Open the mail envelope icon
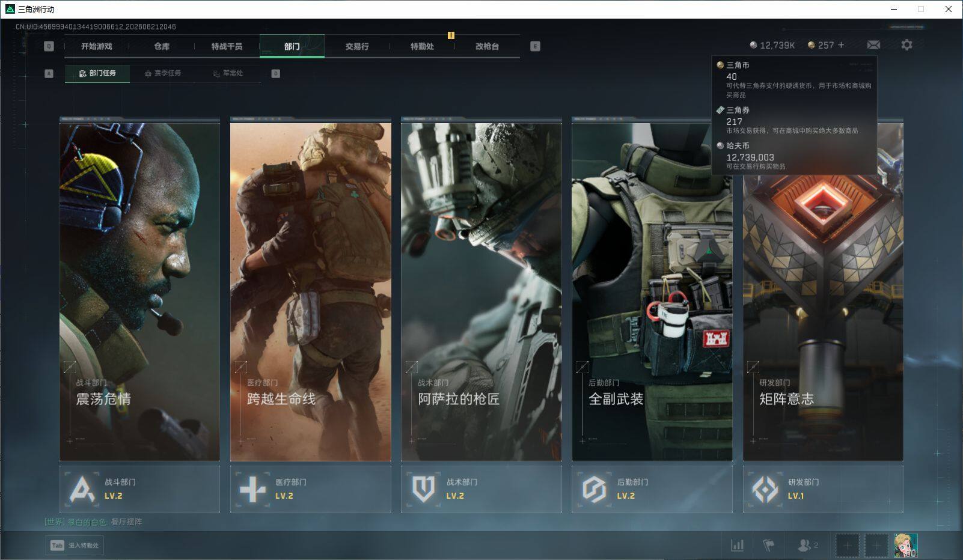963x560 pixels. [x=873, y=45]
